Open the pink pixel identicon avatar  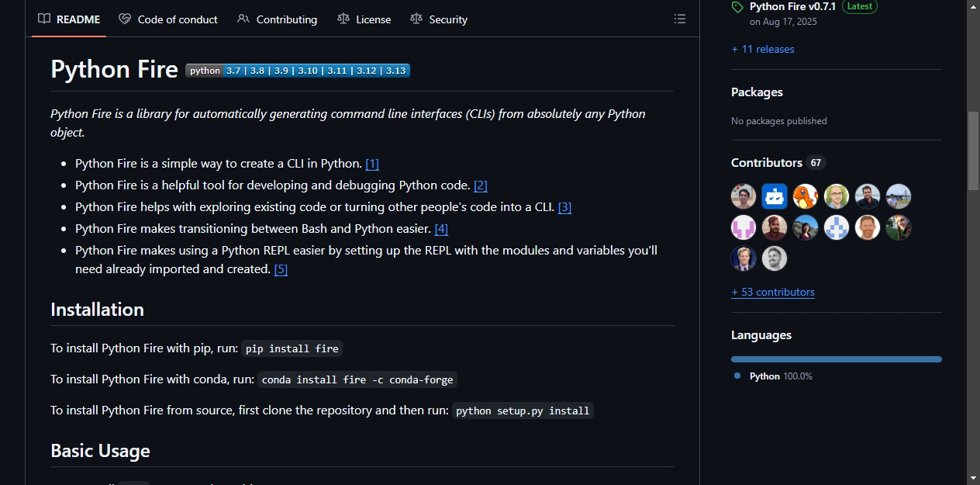coord(744,227)
